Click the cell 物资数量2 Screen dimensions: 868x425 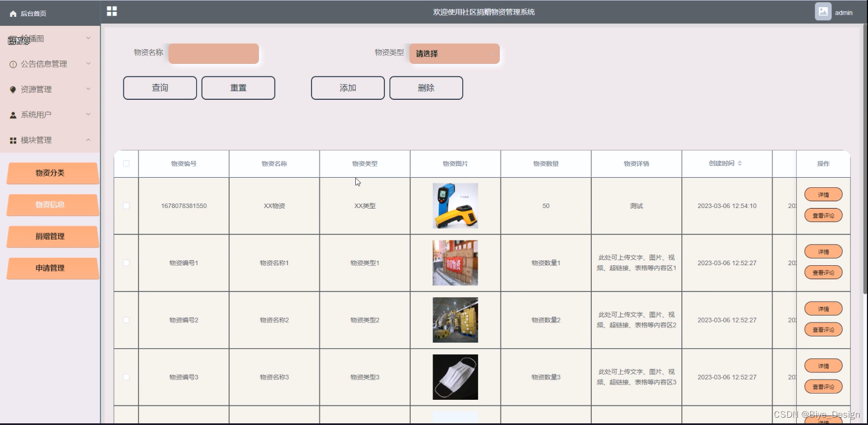click(546, 320)
